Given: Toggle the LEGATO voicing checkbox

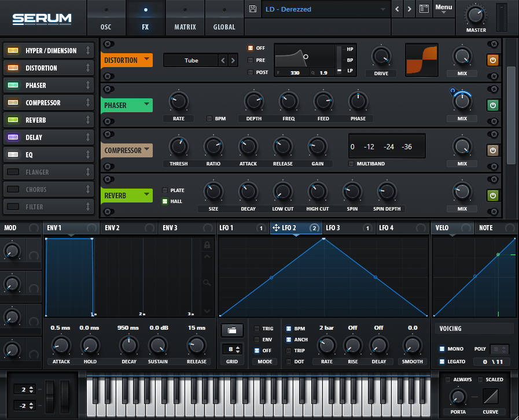Looking at the screenshot, I should tap(442, 362).
